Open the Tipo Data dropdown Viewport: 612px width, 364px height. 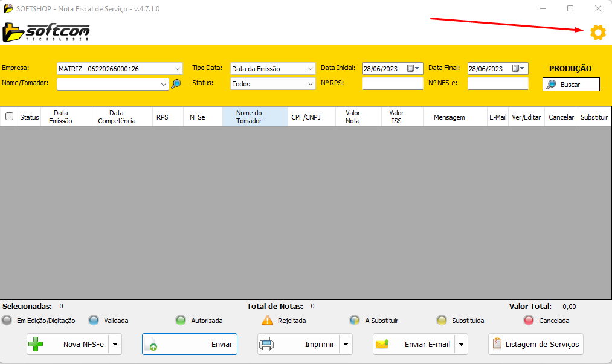click(311, 69)
